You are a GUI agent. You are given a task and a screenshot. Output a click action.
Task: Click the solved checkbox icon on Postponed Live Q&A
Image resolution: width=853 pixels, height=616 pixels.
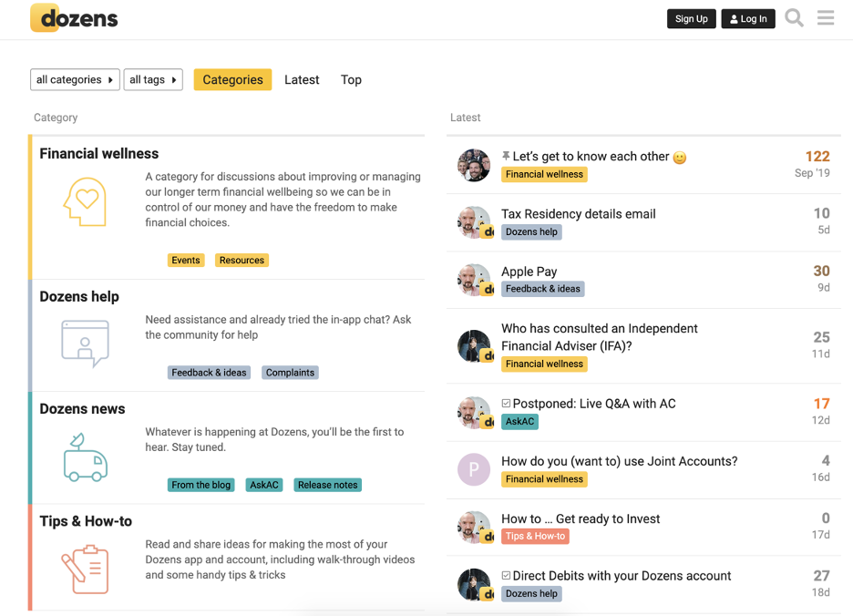[x=506, y=404]
